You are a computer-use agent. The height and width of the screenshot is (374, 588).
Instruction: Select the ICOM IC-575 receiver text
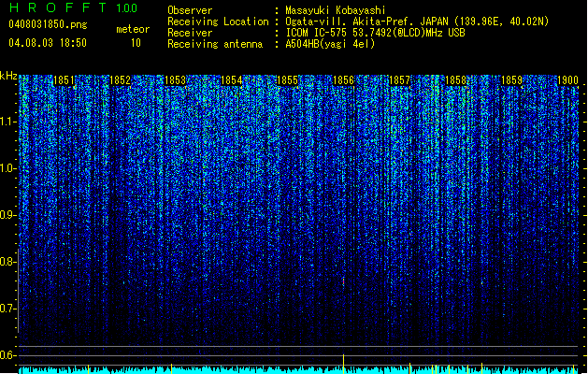[375, 33]
